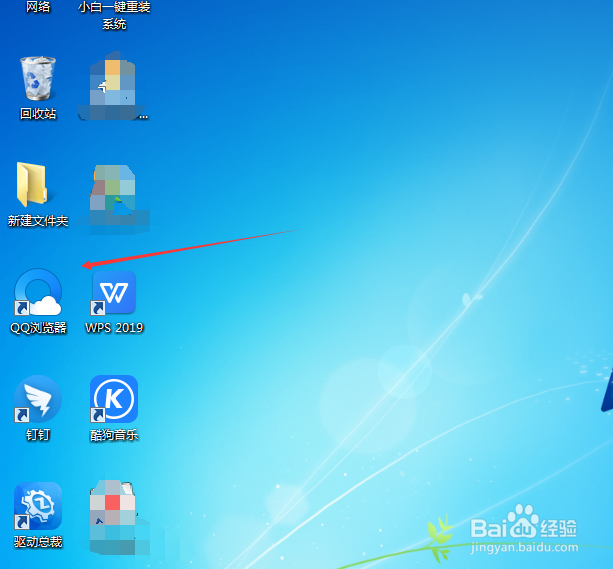
Task: Click the 网络 desktop label
Action: pos(38,7)
